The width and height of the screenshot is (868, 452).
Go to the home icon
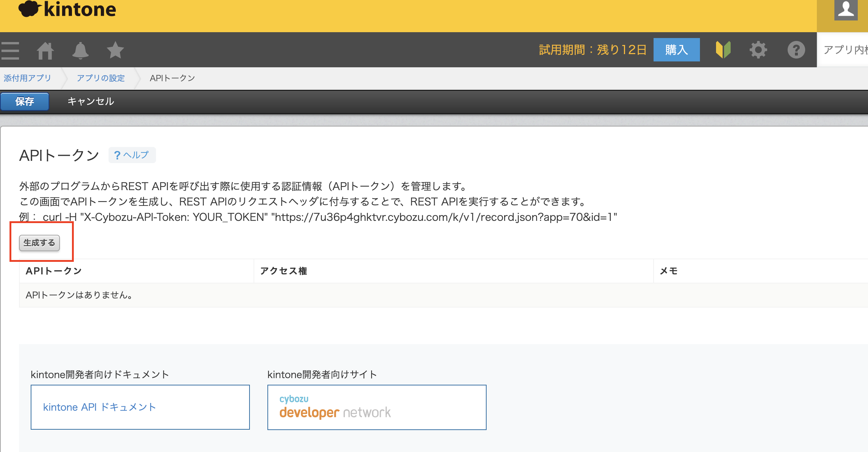click(45, 50)
